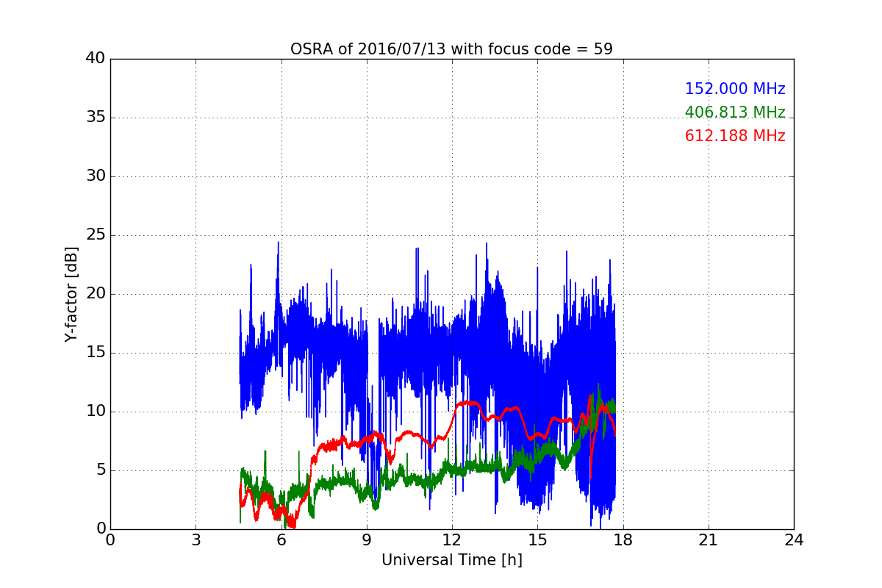Click y-axis tick value 20
This screenshot has width=882, height=588.
pos(96,294)
